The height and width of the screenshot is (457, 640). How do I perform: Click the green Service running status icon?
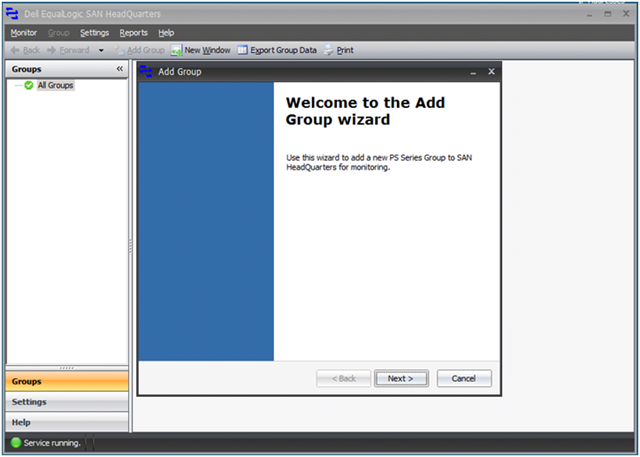[16, 442]
